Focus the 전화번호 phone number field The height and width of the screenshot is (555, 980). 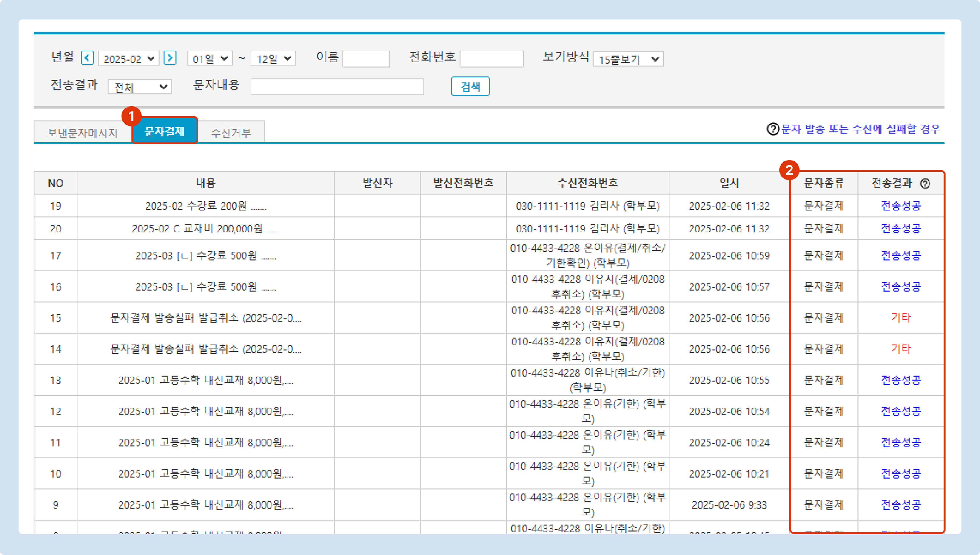491,59
